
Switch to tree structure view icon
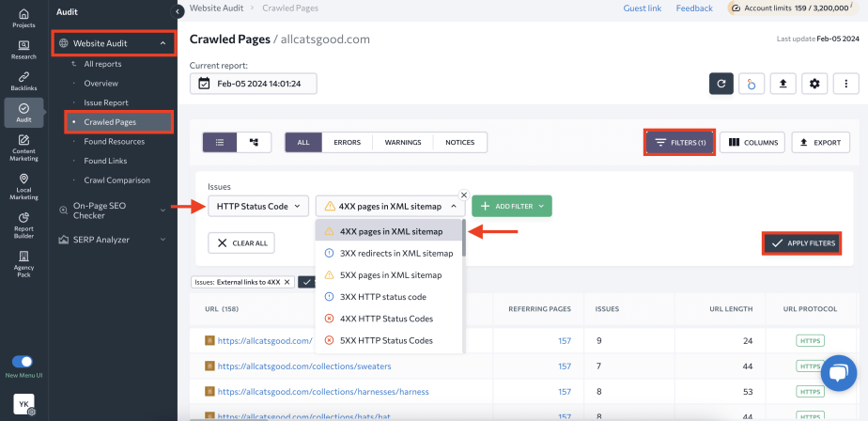tap(254, 143)
